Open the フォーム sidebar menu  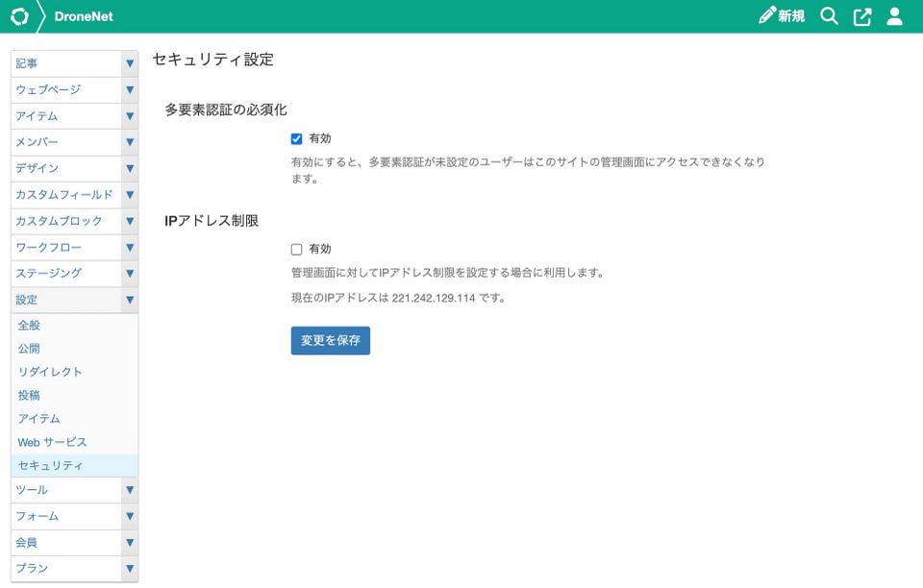pos(66,516)
